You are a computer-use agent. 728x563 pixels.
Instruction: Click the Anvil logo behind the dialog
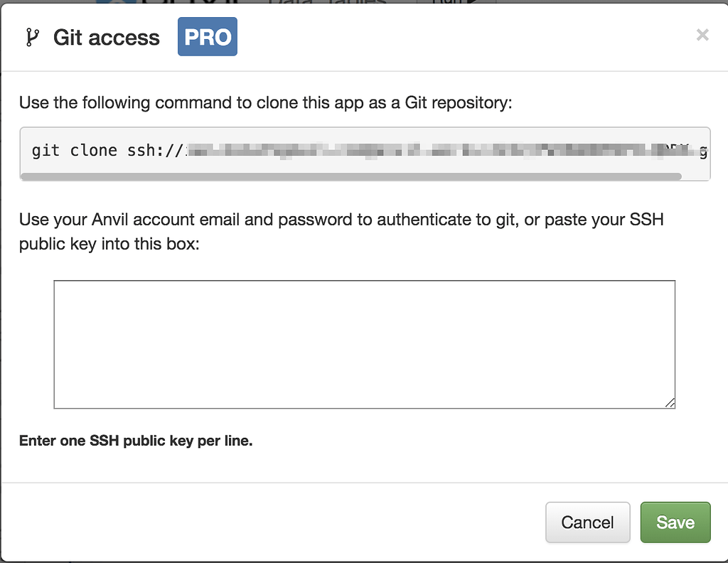tap(114, 2)
